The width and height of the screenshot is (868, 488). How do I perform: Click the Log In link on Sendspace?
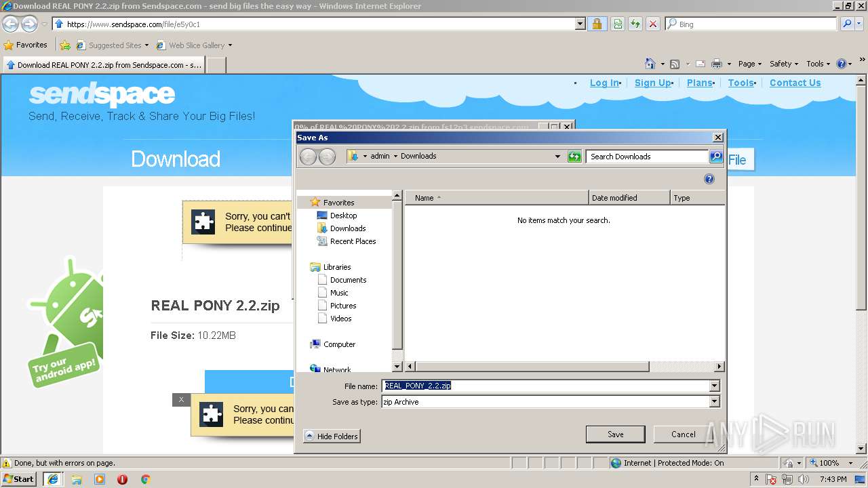coord(604,83)
